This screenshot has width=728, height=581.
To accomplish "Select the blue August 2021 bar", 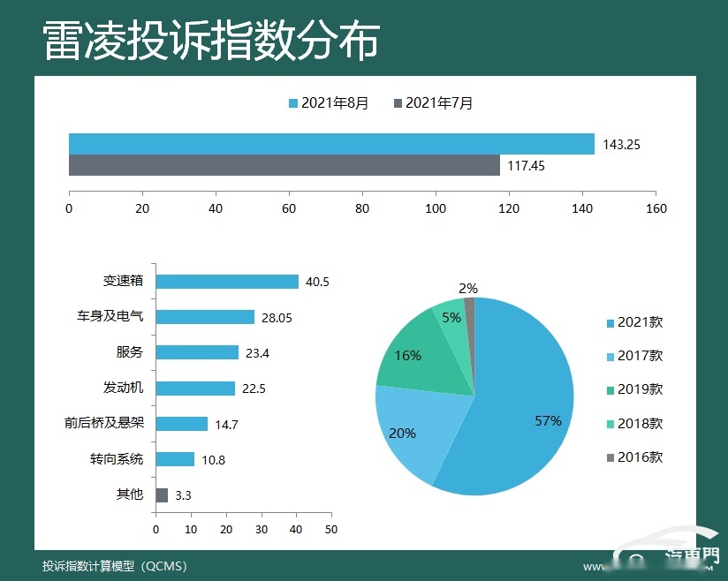I will click(x=331, y=144).
